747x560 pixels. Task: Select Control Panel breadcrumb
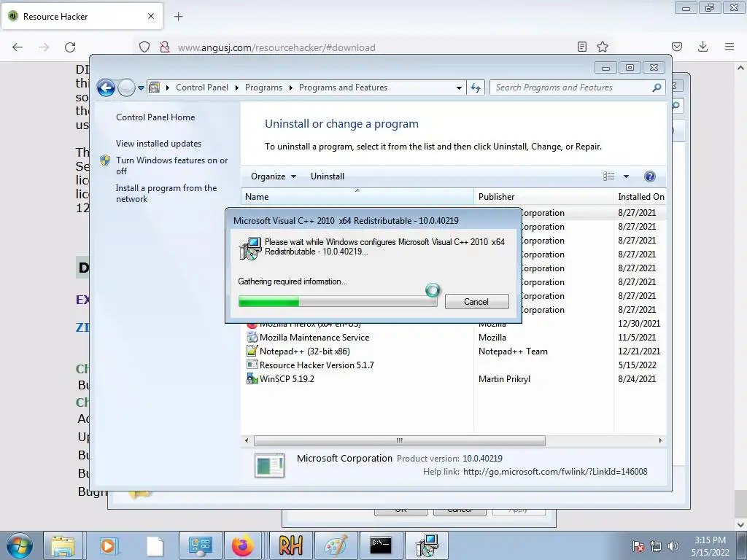coord(202,87)
